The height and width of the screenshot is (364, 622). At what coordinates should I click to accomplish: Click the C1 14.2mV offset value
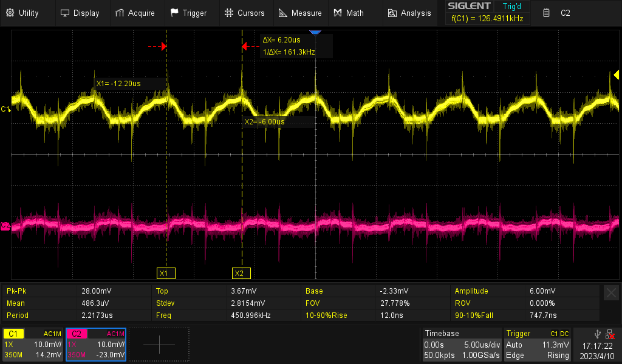[49, 355]
